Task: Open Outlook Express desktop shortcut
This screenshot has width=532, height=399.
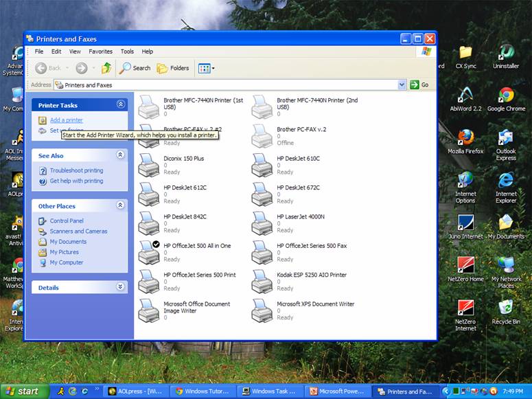Action: (x=506, y=145)
